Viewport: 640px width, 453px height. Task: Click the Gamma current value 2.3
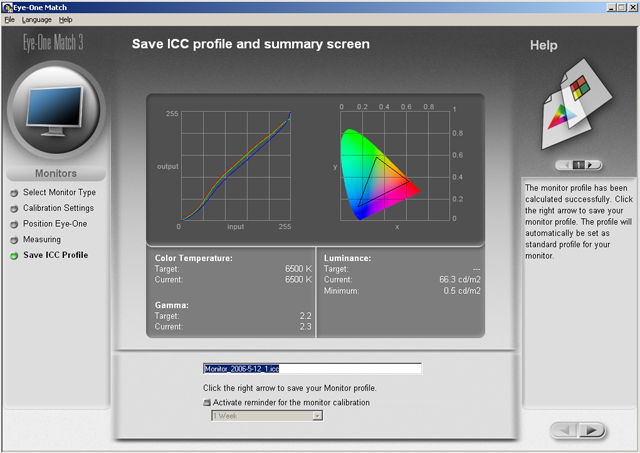pos(305,326)
